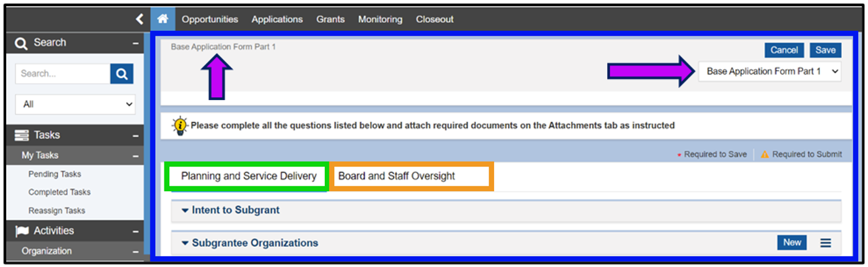Open the All search filter dropdown
The image size is (868, 267).
(75, 105)
